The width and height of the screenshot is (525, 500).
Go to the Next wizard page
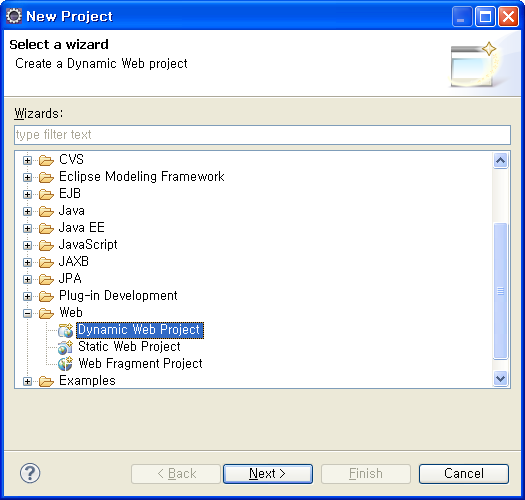(268, 474)
